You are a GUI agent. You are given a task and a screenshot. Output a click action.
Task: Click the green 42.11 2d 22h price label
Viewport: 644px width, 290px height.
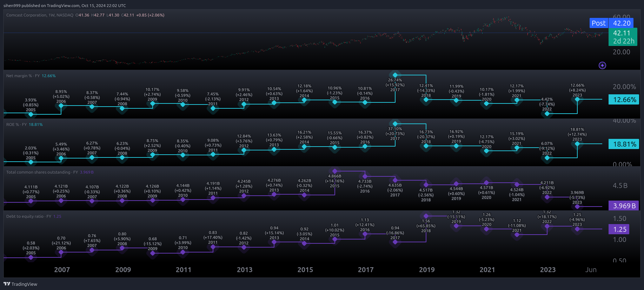tap(624, 37)
